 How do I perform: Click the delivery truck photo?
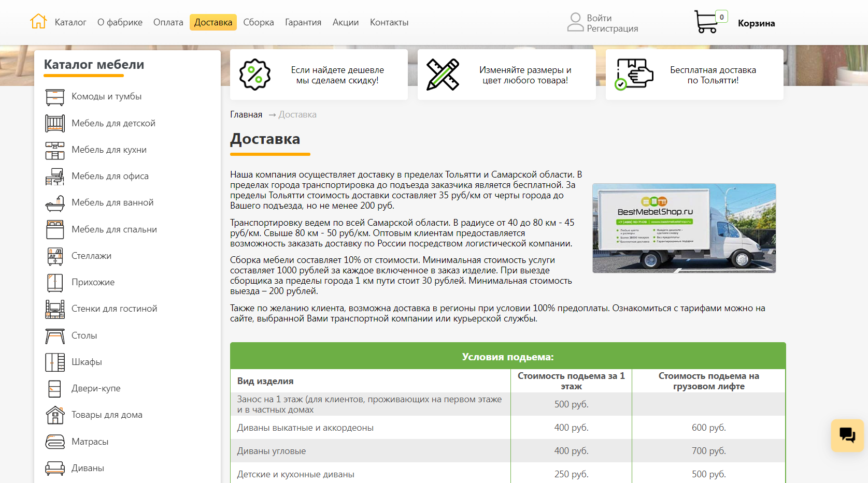pyautogui.click(x=684, y=228)
